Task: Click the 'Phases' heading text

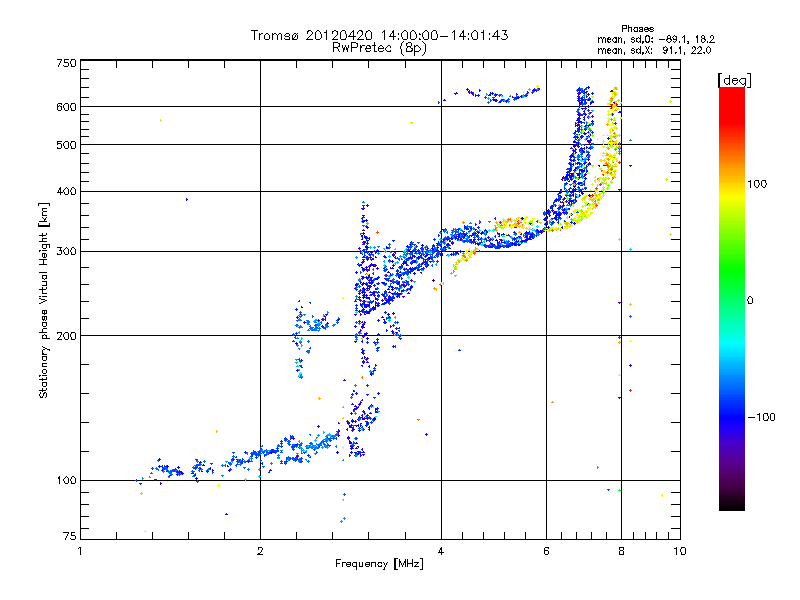Action: (x=637, y=29)
